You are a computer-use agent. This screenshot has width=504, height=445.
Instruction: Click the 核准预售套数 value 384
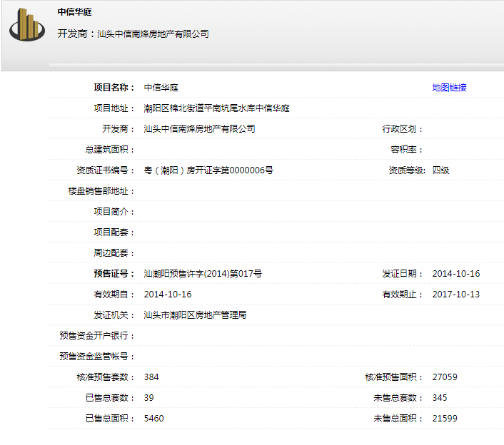point(151,377)
